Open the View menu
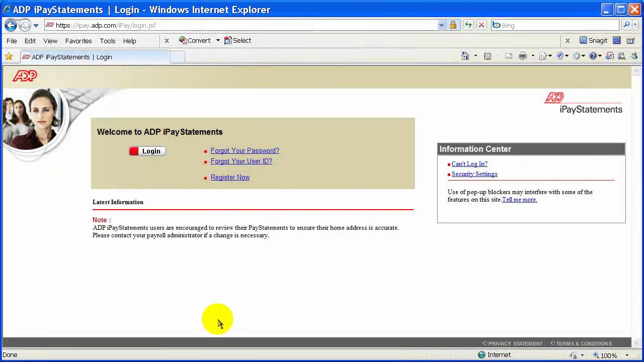 (x=50, y=41)
